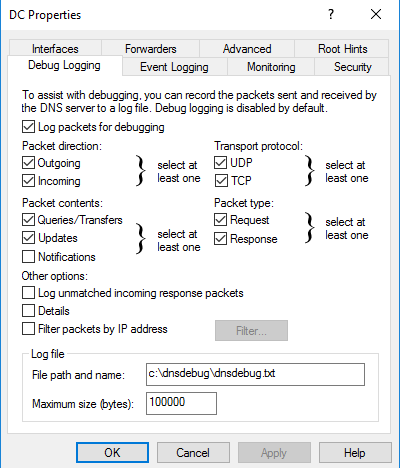Image resolution: width=400 pixels, height=468 pixels.
Task: Enable the Details option
Action: click(28, 311)
